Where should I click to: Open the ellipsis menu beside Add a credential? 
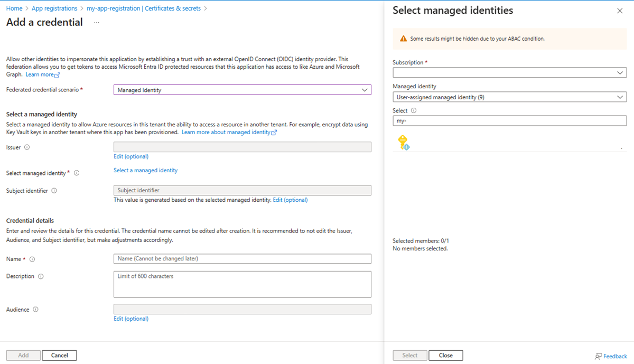click(97, 23)
